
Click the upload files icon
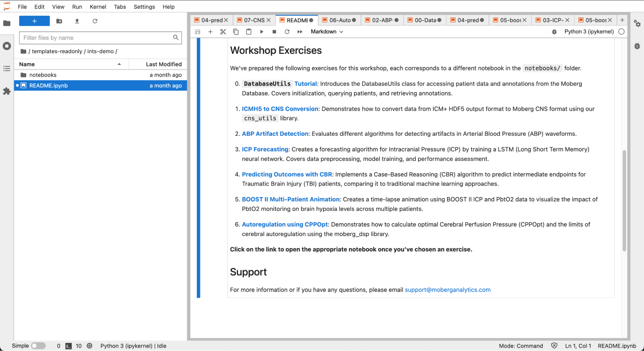click(77, 21)
